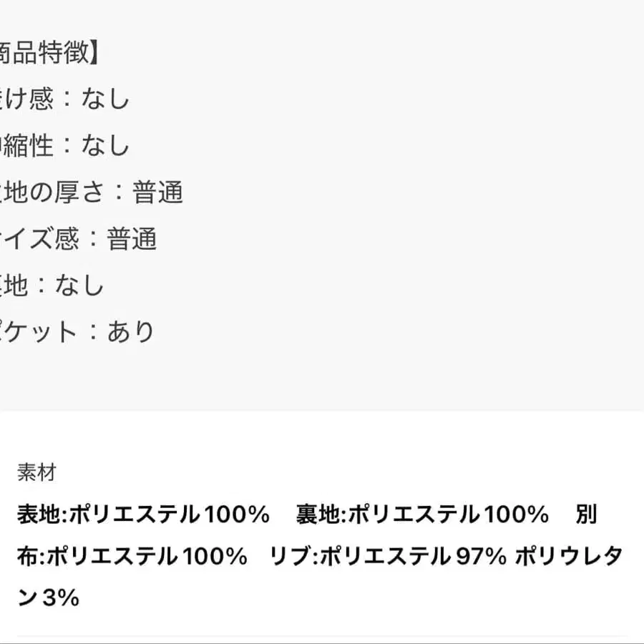Select the なし value beside 伸縮性
This screenshot has width=644, height=644.
click(x=105, y=145)
